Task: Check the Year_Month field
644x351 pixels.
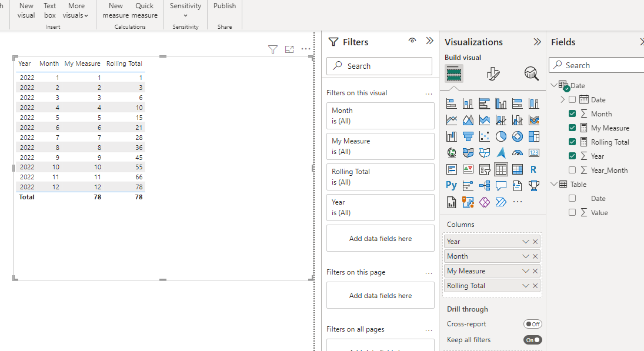Action: click(x=572, y=170)
